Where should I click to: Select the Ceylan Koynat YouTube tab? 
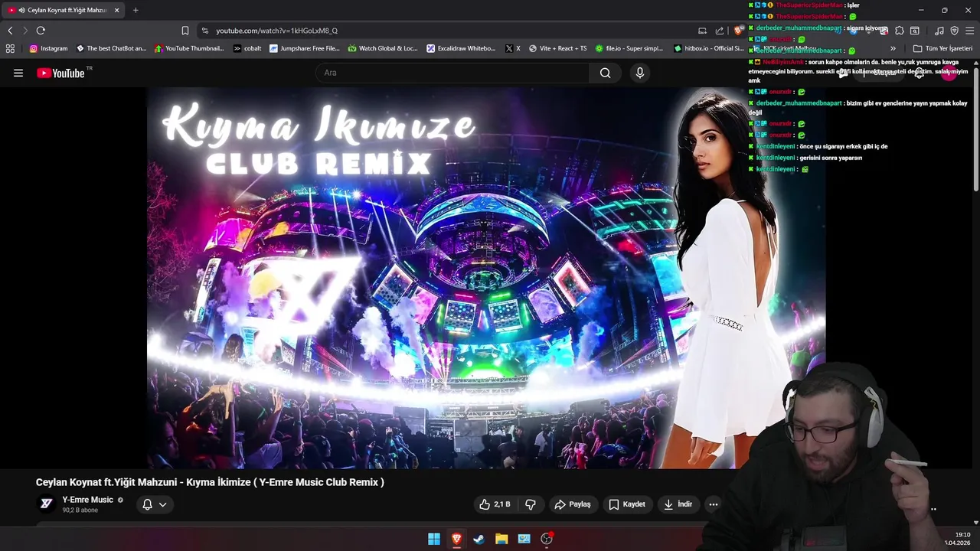tap(64, 11)
